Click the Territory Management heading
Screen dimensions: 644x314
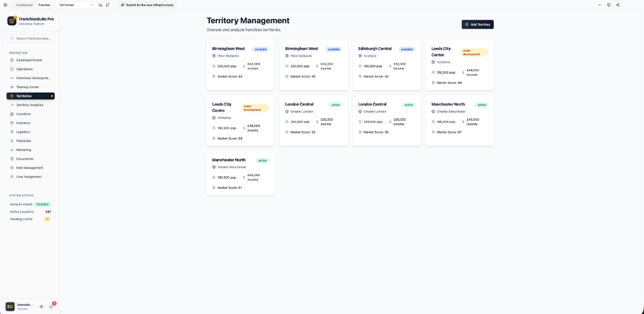click(248, 21)
